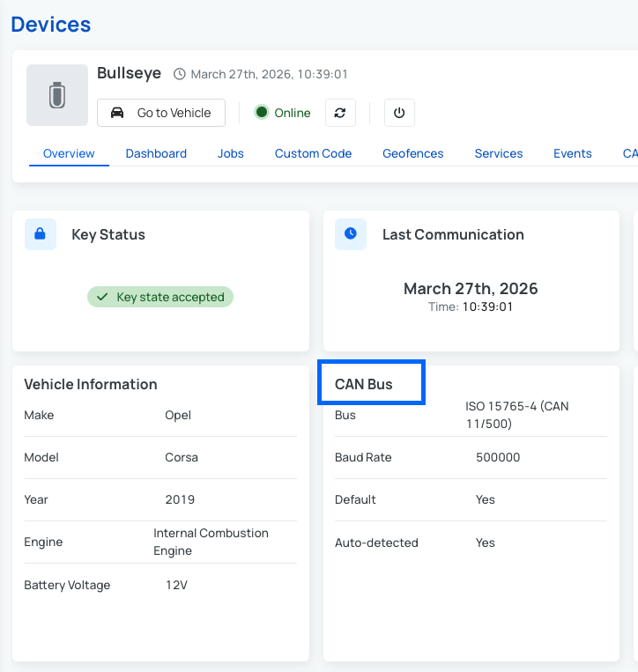Screen dimensions: 638x672
Task: Open the Services tab
Action: tap(499, 153)
